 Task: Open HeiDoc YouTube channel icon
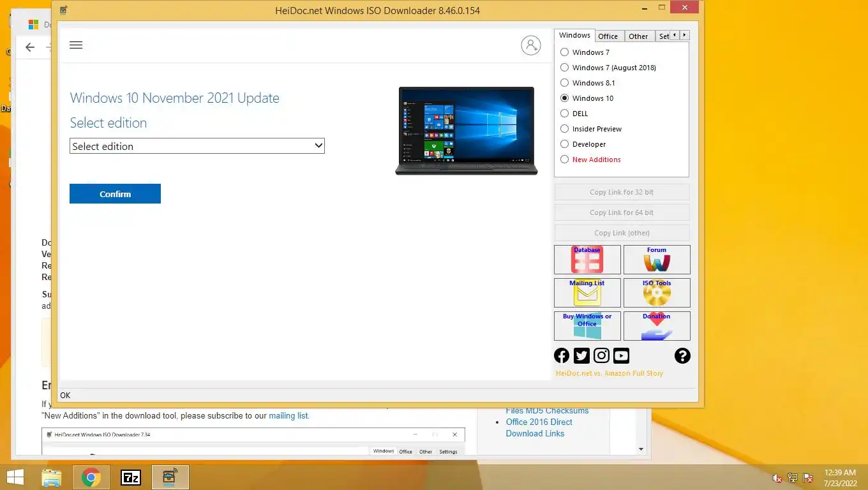click(621, 356)
